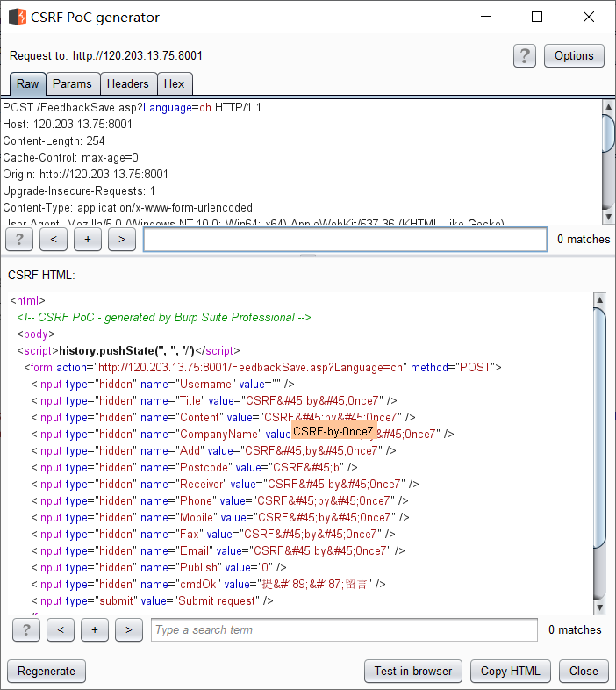Click the 'Host: 120.203.13.75:8001' line
This screenshot has height=690, width=616.
point(68,124)
